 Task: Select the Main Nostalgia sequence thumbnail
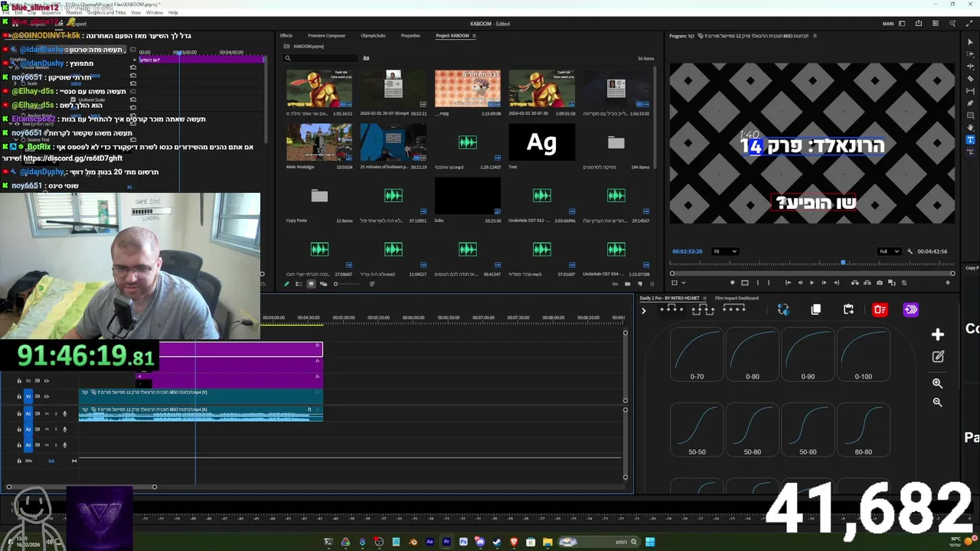[319, 142]
